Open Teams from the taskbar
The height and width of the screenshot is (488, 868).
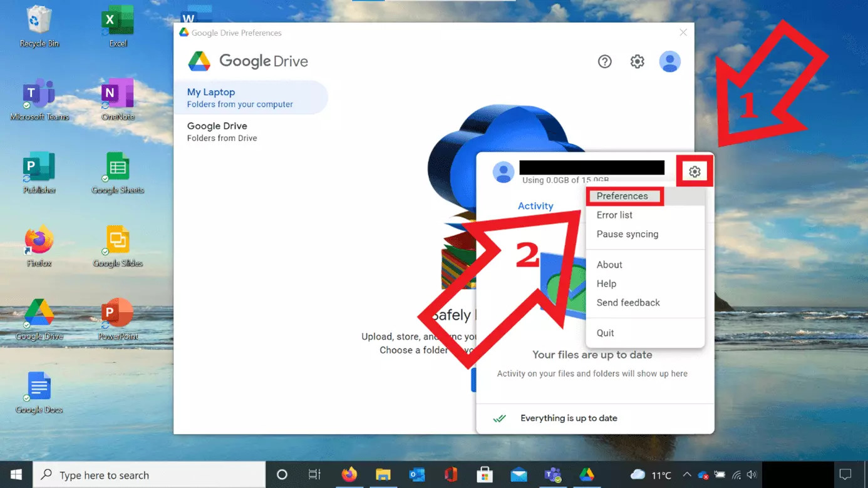552,475
